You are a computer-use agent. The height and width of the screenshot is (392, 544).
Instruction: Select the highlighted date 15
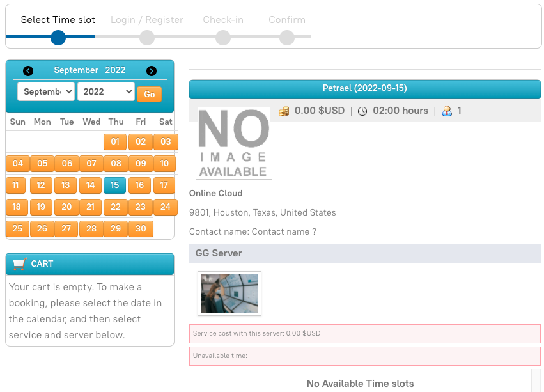coord(114,185)
